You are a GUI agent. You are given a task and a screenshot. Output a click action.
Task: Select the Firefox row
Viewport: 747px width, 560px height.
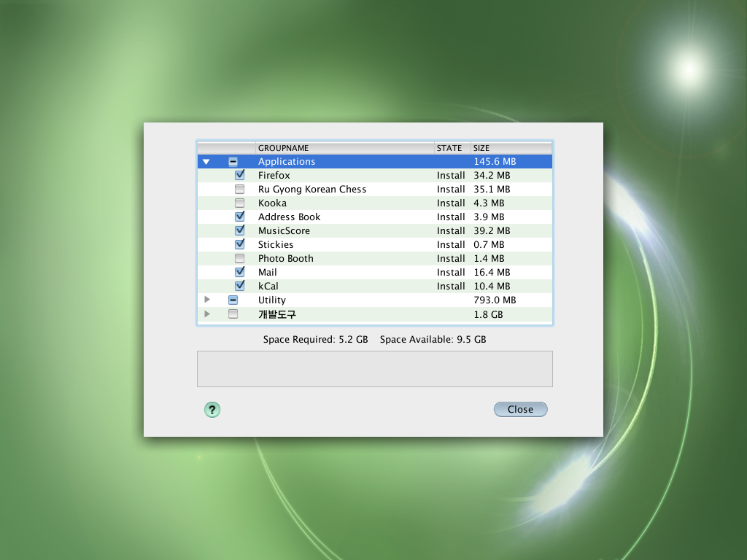coord(328,175)
